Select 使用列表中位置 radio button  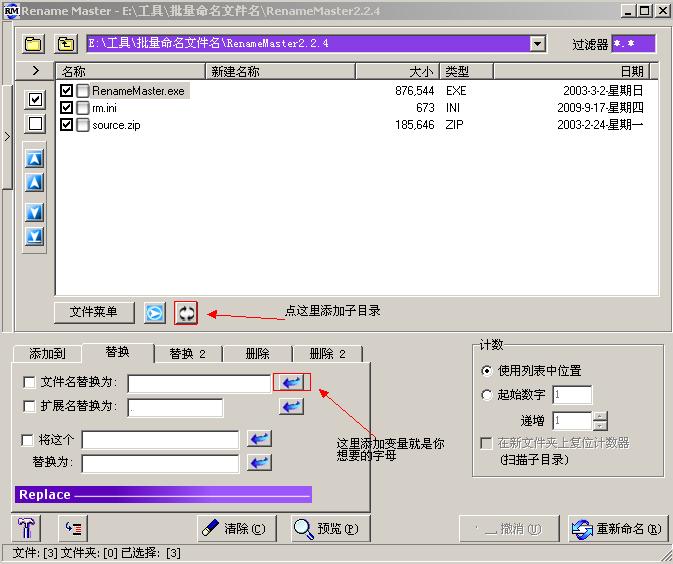point(486,370)
